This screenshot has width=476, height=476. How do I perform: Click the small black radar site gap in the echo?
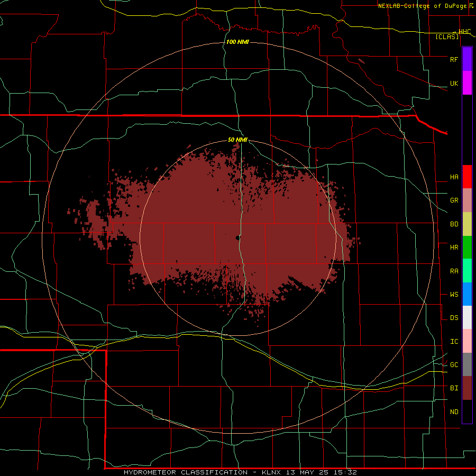coord(237,238)
